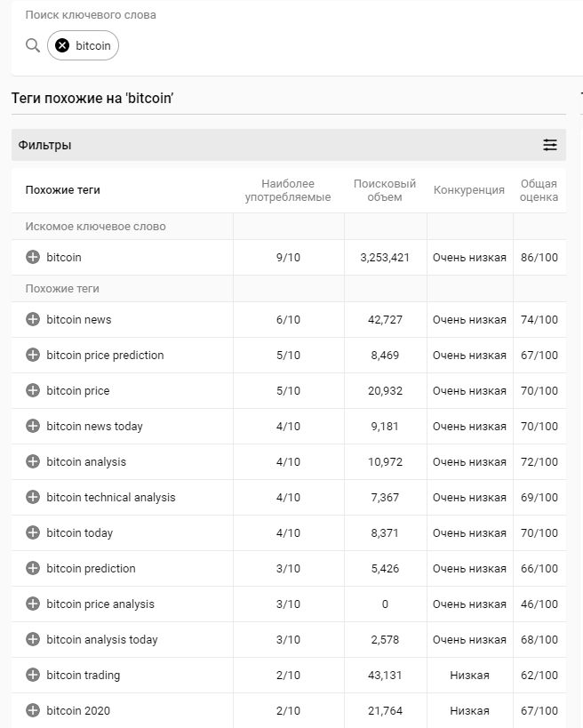
Task: Sort by Общая оценка column header
Action: [x=539, y=190]
